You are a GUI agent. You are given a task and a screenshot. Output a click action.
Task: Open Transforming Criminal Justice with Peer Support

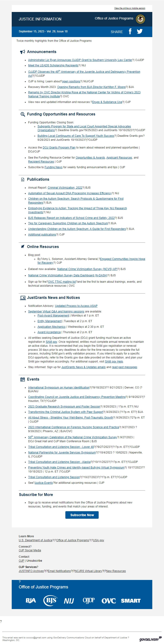pyautogui.click(x=66, y=412)
